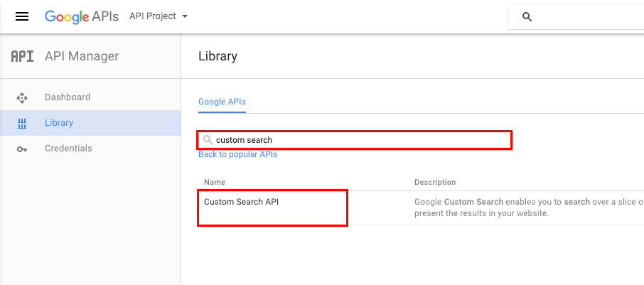Click the Description column header

(435, 182)
